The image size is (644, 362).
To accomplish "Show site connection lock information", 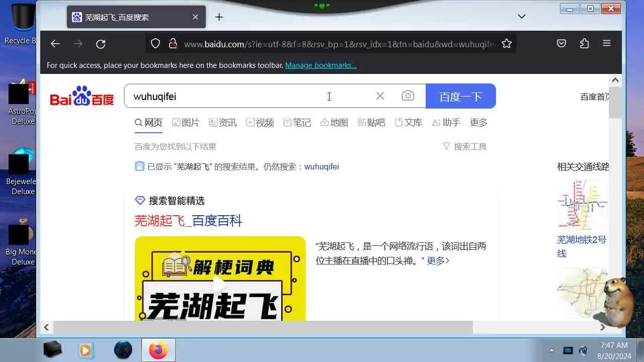I will point(173,44).
